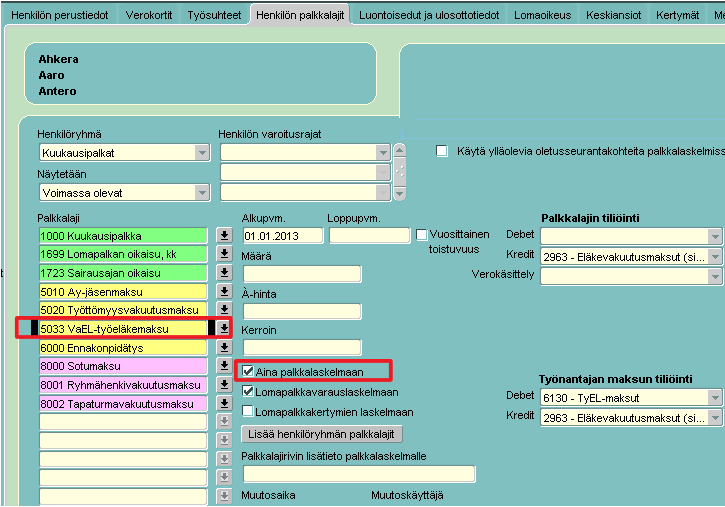Click the arrow icon beside 1000 Kuukausipalkka
Screen dimensions: 725x507
click(224, 235)
